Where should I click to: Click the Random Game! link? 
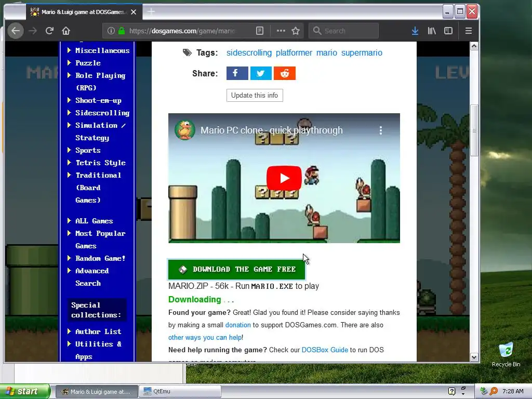click(x=100, y=259)
